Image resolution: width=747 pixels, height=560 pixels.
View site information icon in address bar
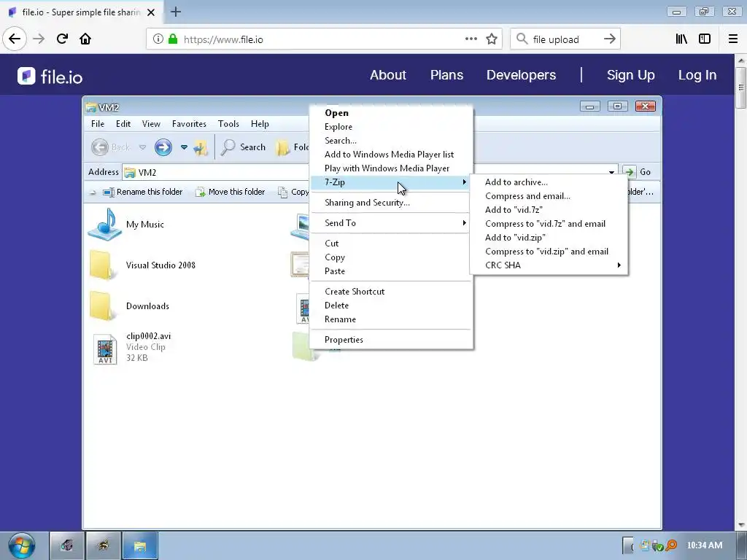click(158, 39)
